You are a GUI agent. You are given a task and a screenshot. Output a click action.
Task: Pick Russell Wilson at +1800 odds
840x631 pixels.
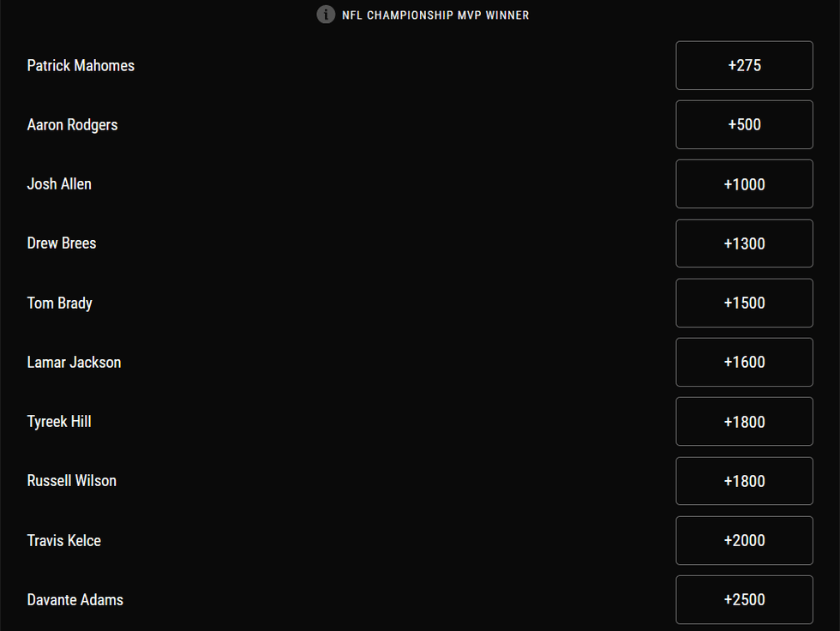pos(744,481)
